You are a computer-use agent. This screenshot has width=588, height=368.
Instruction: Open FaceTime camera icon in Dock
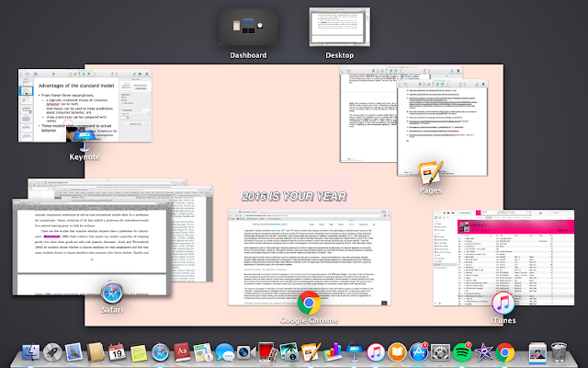point(245,352)
